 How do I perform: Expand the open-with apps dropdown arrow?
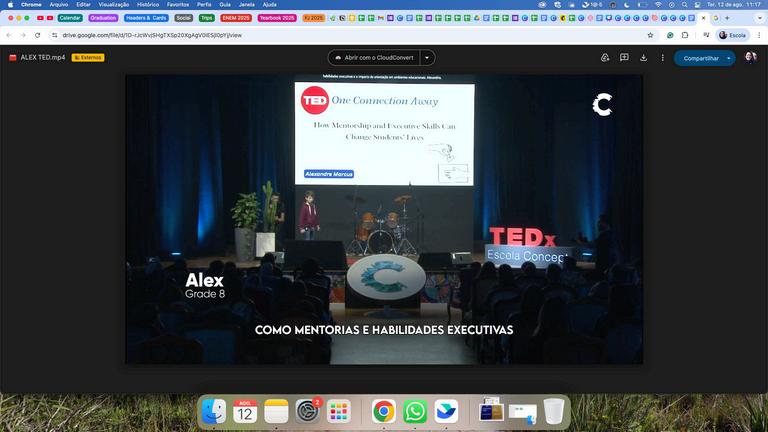(x=427, y=58)
